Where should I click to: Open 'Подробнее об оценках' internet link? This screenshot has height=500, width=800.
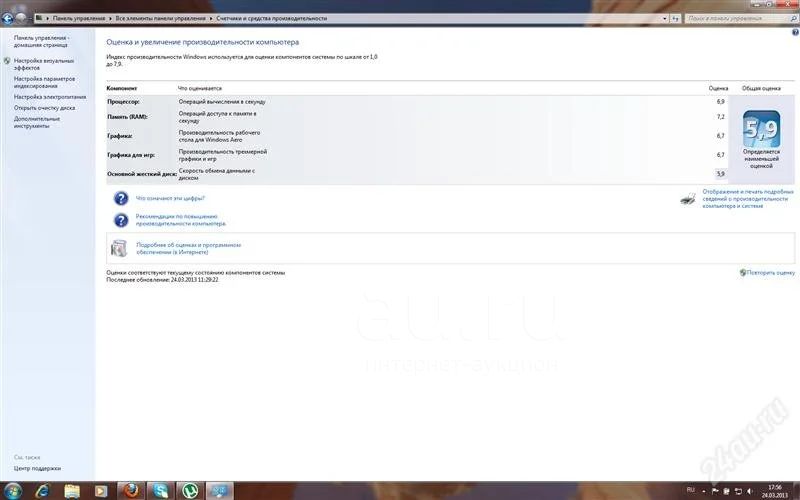point(188,248)
